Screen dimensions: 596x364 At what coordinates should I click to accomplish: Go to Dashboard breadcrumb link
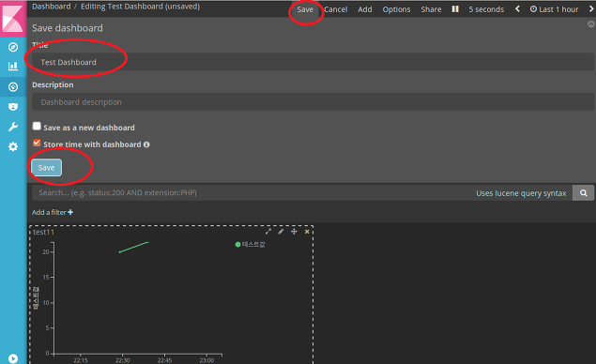pos(52,7)
